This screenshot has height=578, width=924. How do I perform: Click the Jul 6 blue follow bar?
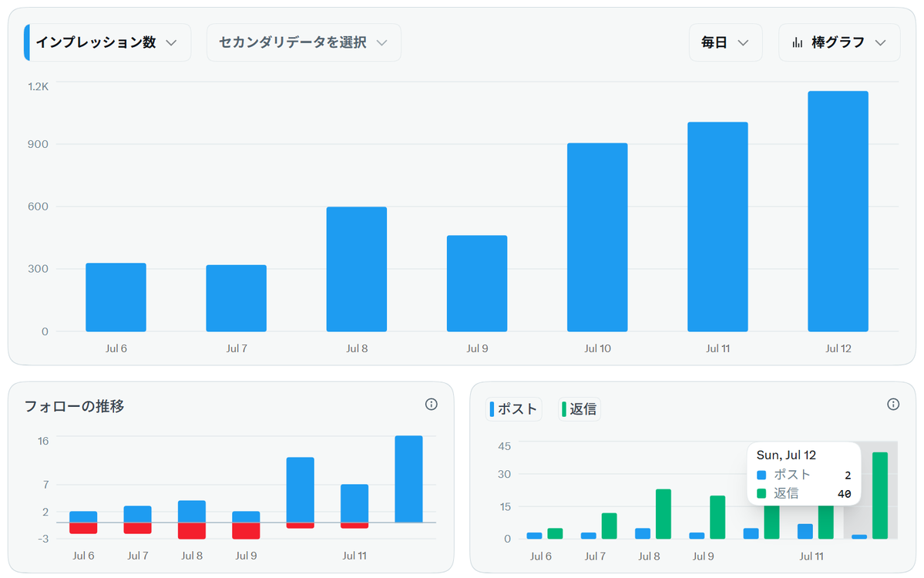click(84, 516)
